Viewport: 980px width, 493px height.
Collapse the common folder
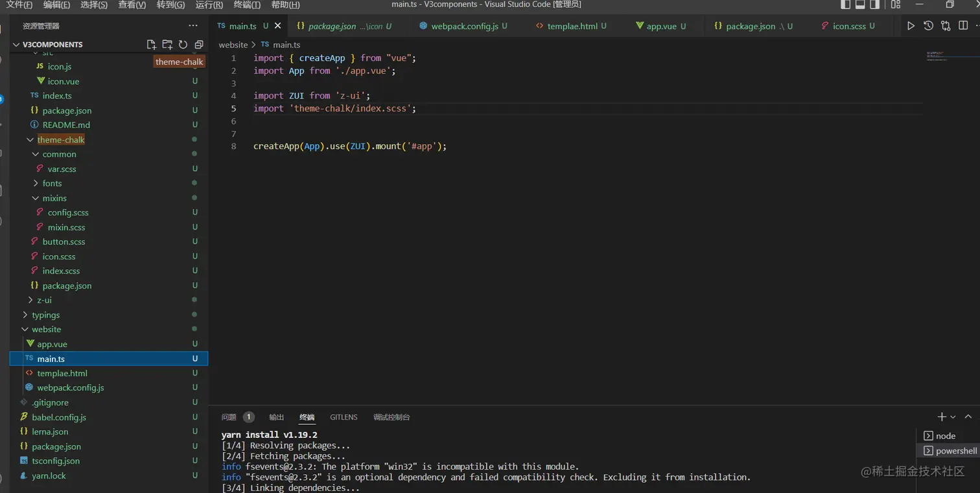[36, 154]
